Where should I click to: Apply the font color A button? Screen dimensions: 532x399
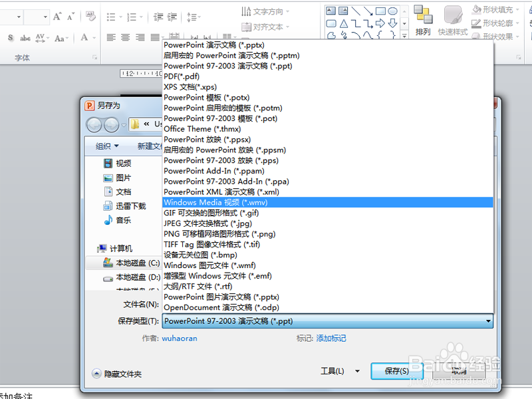click(x=84, y=37)
